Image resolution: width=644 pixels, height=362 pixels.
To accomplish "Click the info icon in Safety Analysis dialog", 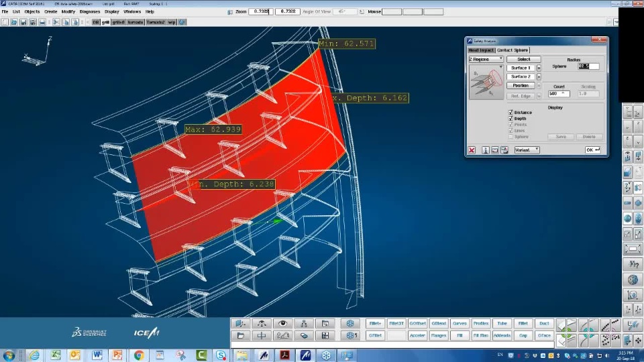I will coord(485,150).
